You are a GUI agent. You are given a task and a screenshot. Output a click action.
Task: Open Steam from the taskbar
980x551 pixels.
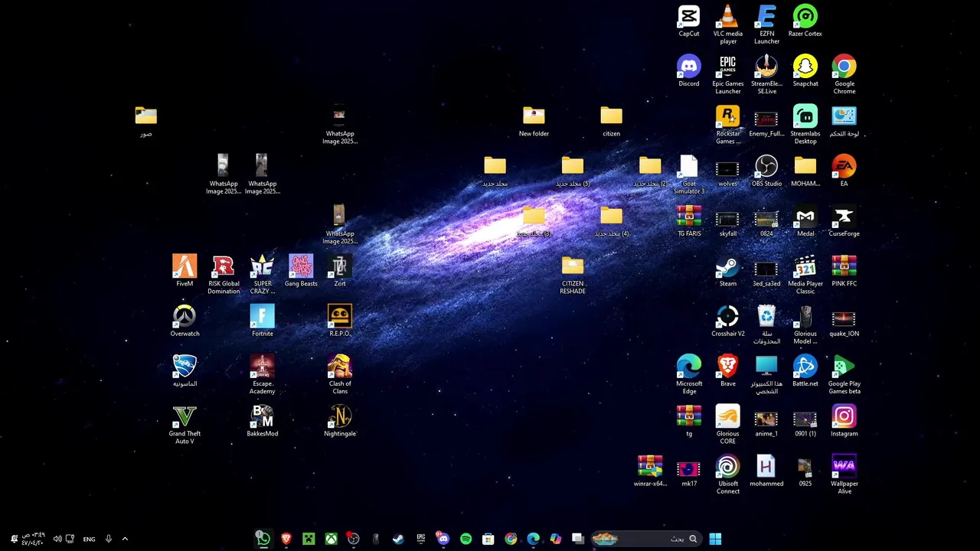[x=398, y=539]
